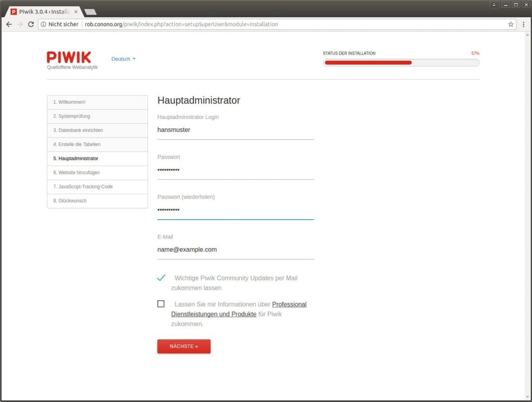Open a new tab next to Piwik tab

[x=90, y=12]
